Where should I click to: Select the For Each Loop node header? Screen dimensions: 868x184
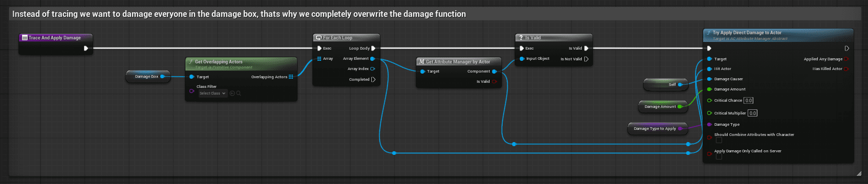[346, 38]
